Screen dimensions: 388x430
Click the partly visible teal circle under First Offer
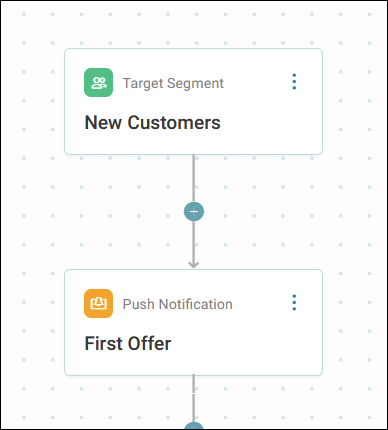coord(194,426)
